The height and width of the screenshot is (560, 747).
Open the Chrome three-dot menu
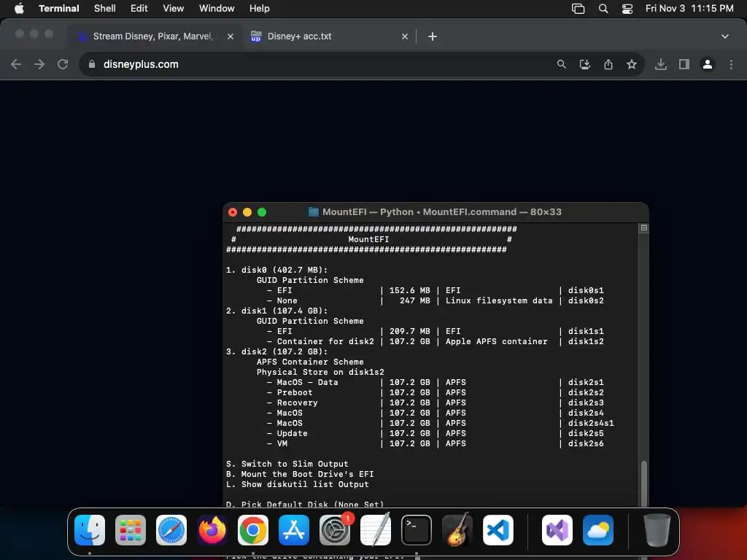point(731,64)
